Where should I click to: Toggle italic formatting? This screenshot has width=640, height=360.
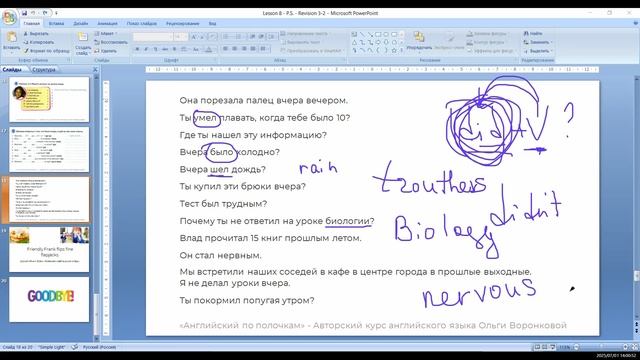(146, 49)
